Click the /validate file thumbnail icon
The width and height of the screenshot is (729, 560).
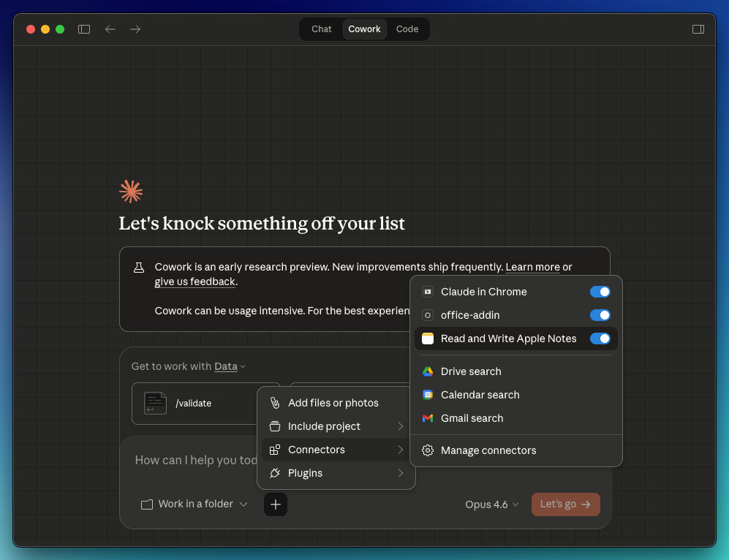tap(155, 403)
